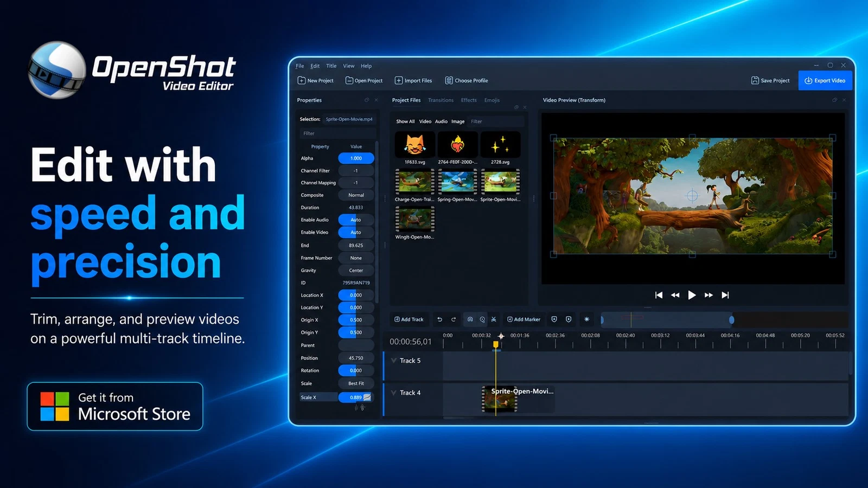Click the Add Marker button

[524, 319]
